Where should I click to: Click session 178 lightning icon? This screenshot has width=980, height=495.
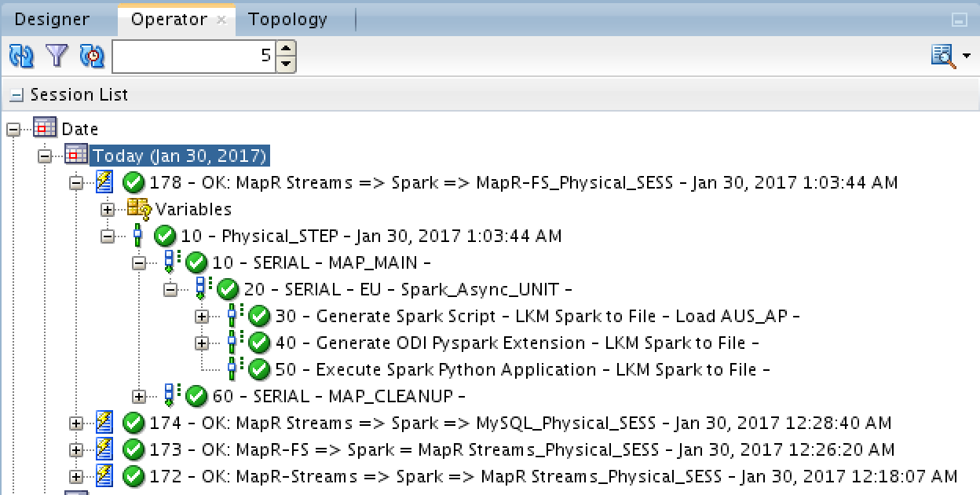click(x=104, y=181)
